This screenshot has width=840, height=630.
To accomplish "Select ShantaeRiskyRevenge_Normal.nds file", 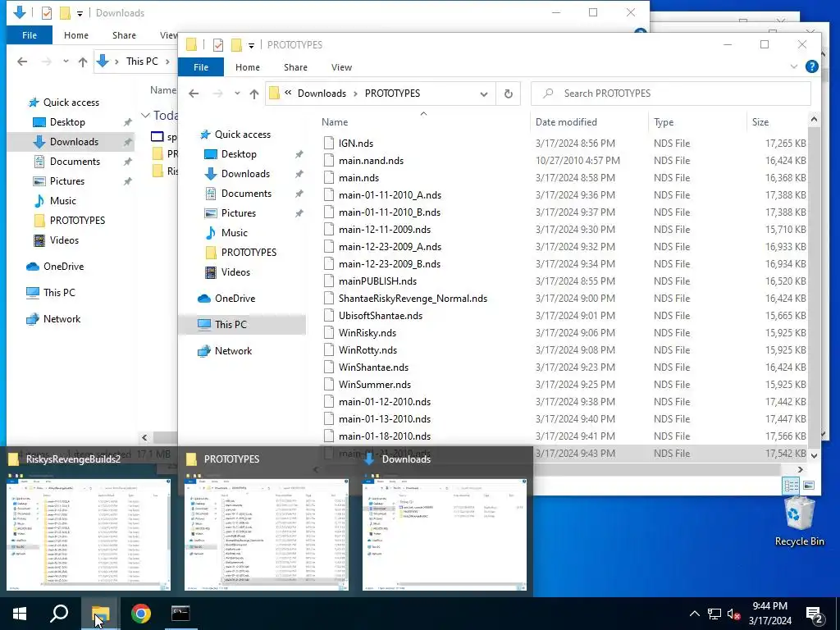I will 413,299.
